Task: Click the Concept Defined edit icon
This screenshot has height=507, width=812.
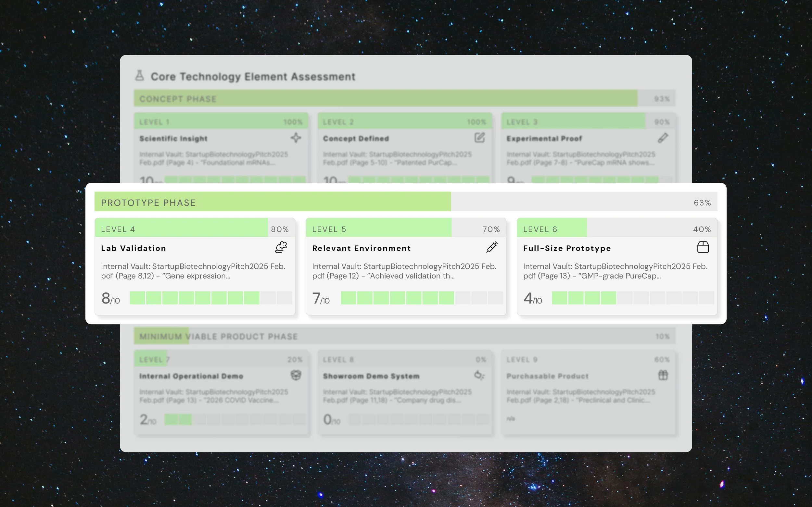Action: click(479, 138)
